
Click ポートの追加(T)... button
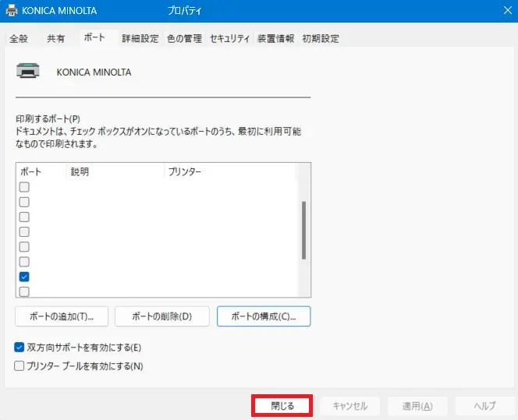tap(62, 316)
